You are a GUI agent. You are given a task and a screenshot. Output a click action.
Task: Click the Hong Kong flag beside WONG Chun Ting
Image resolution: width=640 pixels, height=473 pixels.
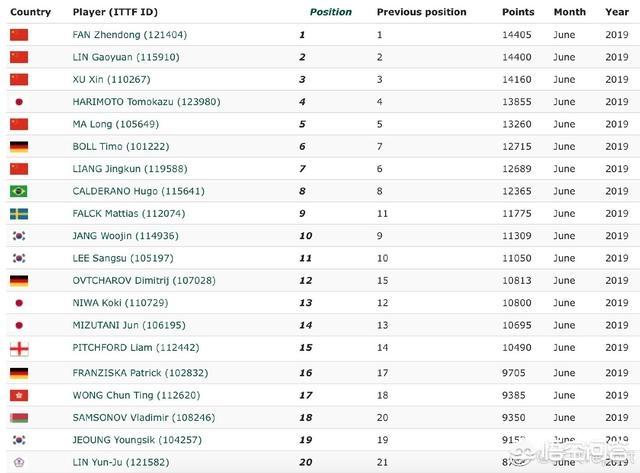(19, 395)
